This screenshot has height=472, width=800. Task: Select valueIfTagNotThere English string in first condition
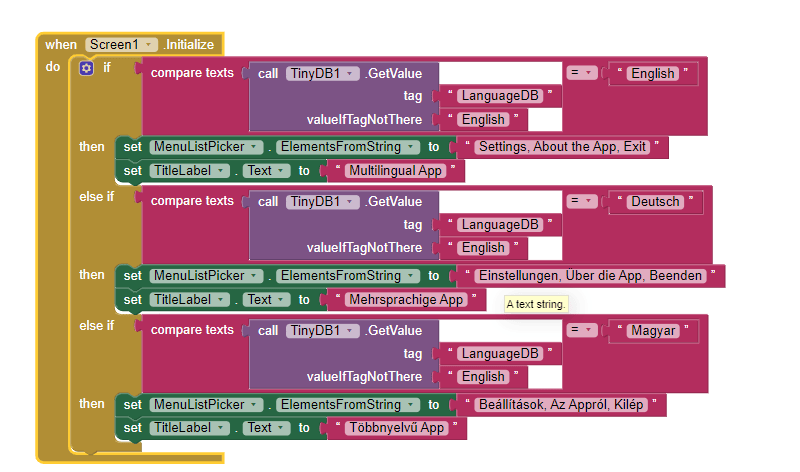[x=483, y=119]
